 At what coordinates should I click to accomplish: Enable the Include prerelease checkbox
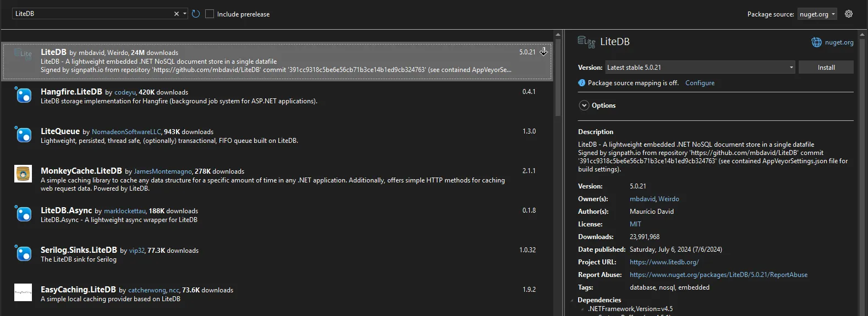tap(210, 14)
